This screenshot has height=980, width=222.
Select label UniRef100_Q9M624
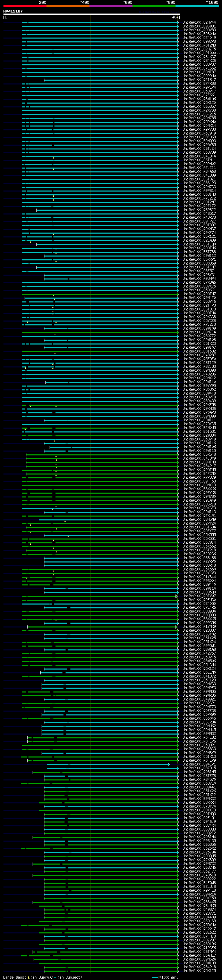199,959
